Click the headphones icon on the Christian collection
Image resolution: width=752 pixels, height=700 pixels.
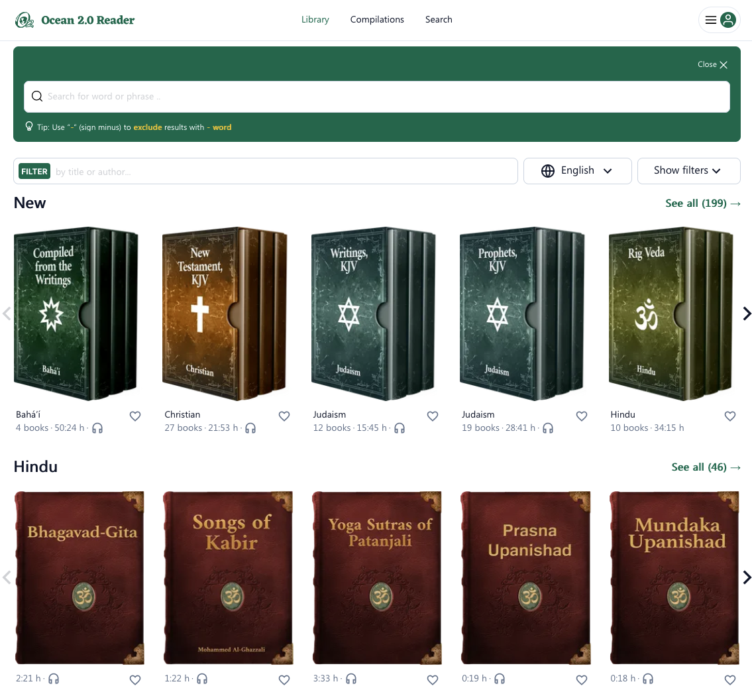pos(250,428)
